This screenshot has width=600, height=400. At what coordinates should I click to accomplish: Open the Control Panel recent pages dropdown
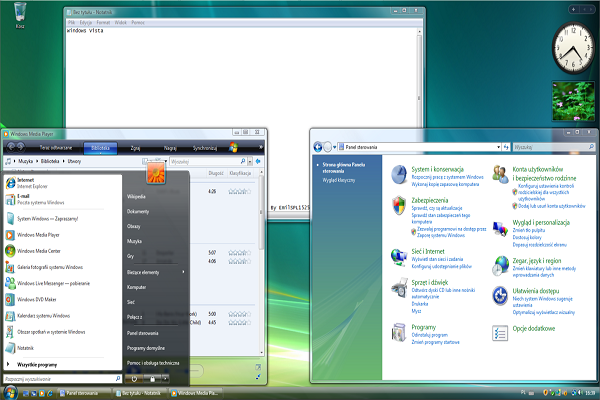(334, 147)
